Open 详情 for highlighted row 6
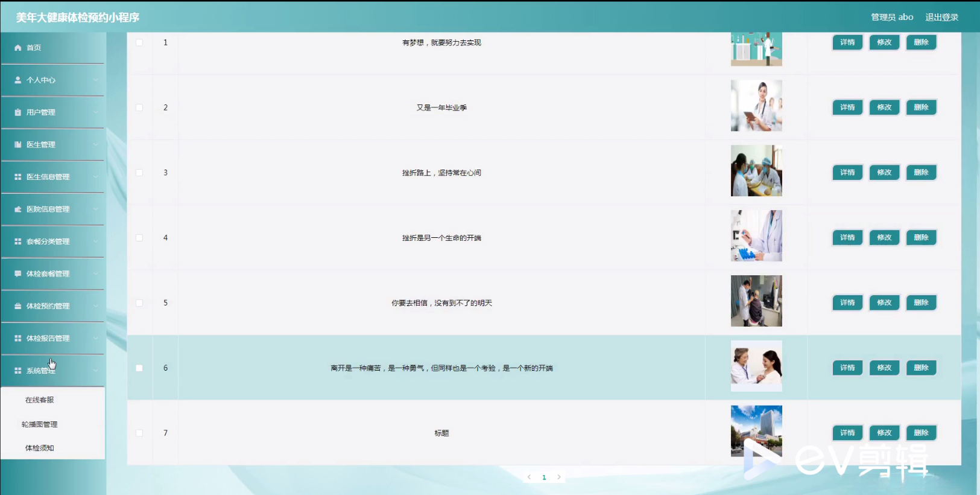980x495 pixels. (847, 368)
